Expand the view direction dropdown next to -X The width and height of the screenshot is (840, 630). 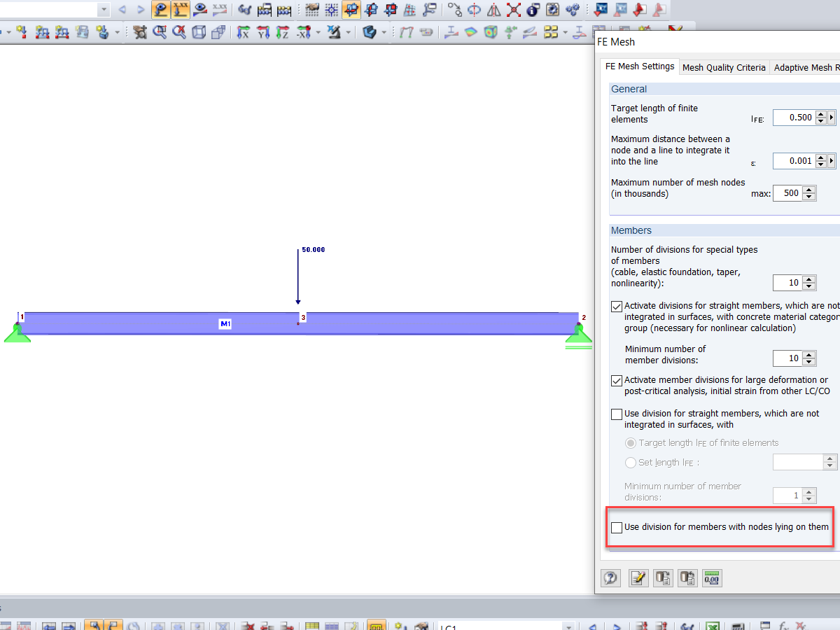point(317,31)
